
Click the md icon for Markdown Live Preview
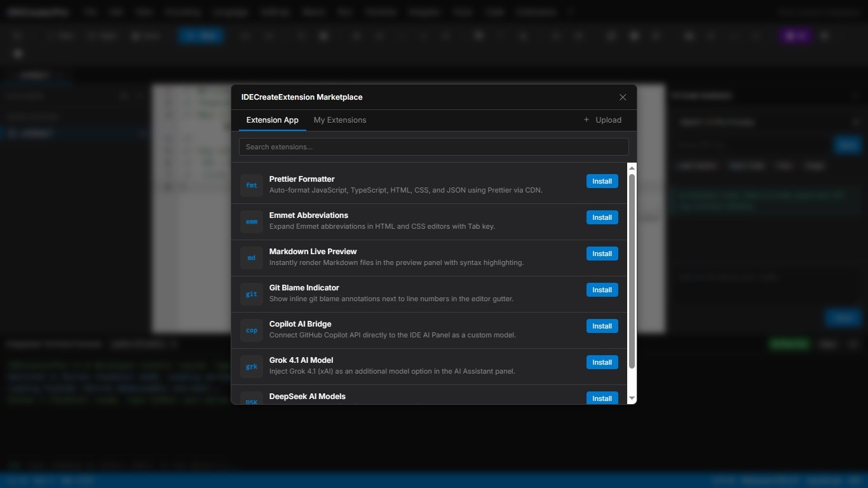tap(252, 258)
